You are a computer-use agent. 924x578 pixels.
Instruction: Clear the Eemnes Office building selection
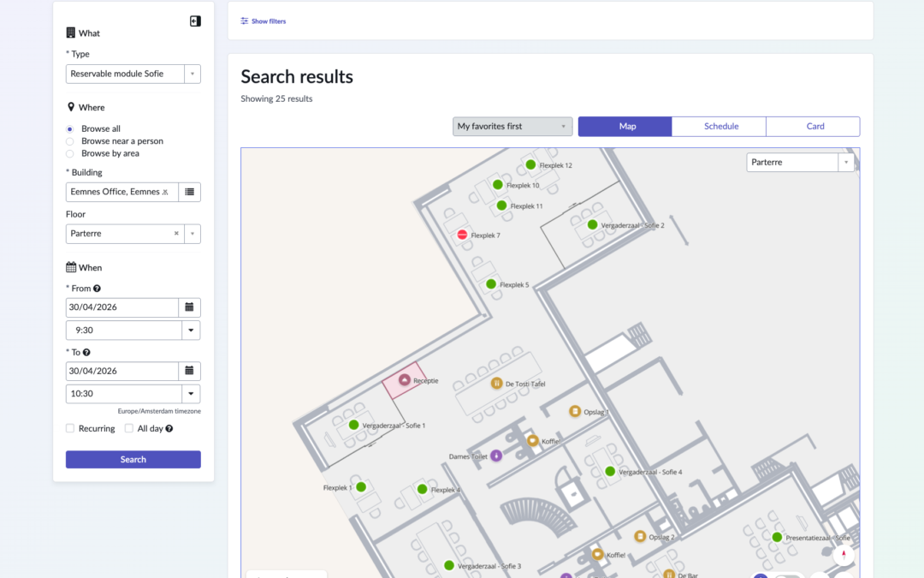tap(166, 192)
